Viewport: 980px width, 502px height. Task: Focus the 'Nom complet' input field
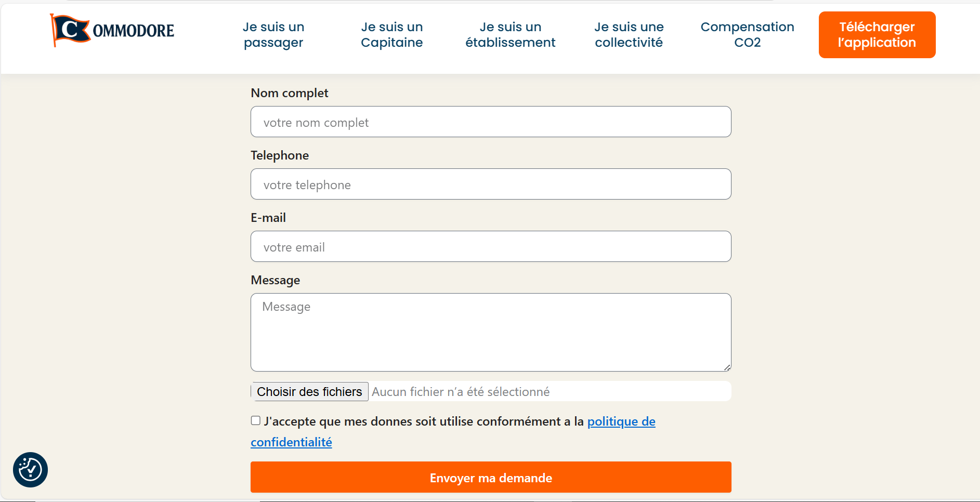[491, 122]
